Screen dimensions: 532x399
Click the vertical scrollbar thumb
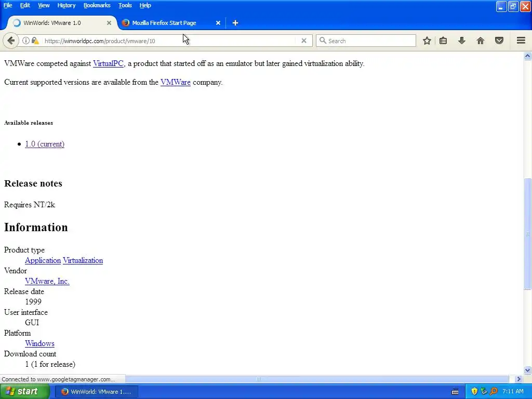528,234
